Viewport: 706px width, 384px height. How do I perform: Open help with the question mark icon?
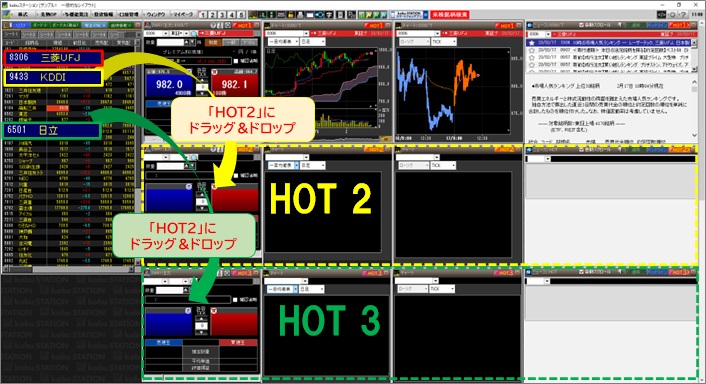(x=683, y=15)
